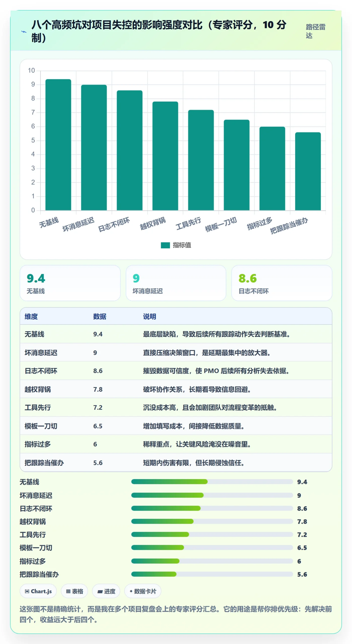Click the 越权背锅 bar in chart
352x644 pixels.
[x=165, y=156]
